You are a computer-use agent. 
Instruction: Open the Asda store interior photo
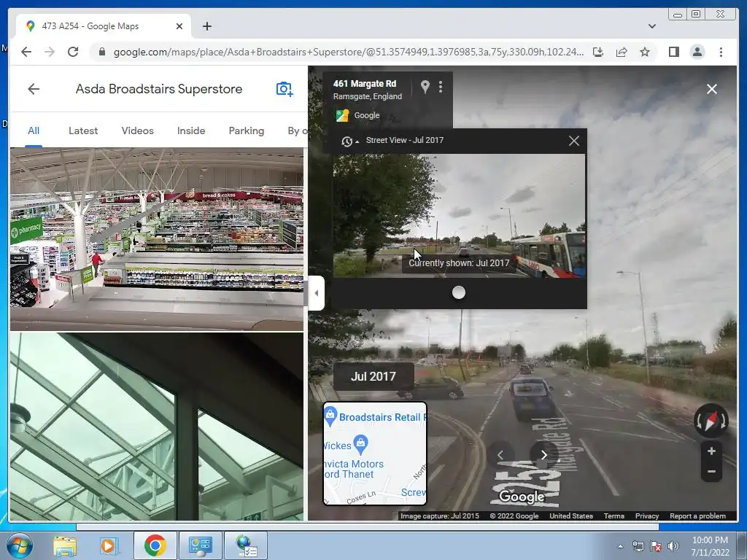[157, 239]
